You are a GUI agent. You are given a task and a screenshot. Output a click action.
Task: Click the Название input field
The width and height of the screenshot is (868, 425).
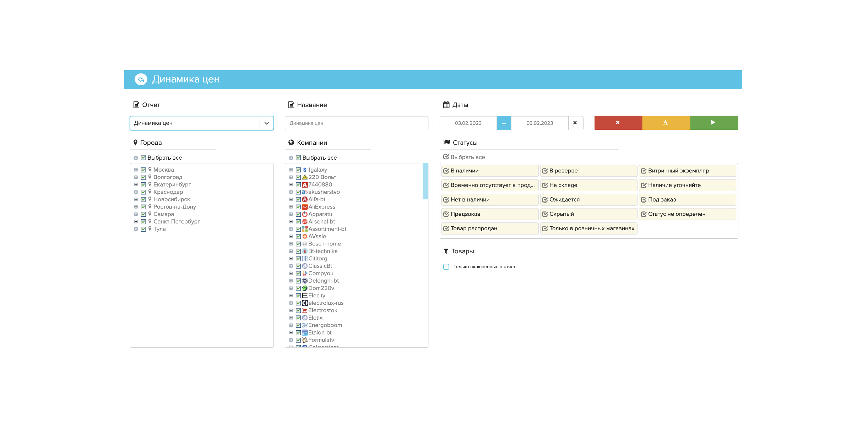pyautogui.click(x=357, y=123)
